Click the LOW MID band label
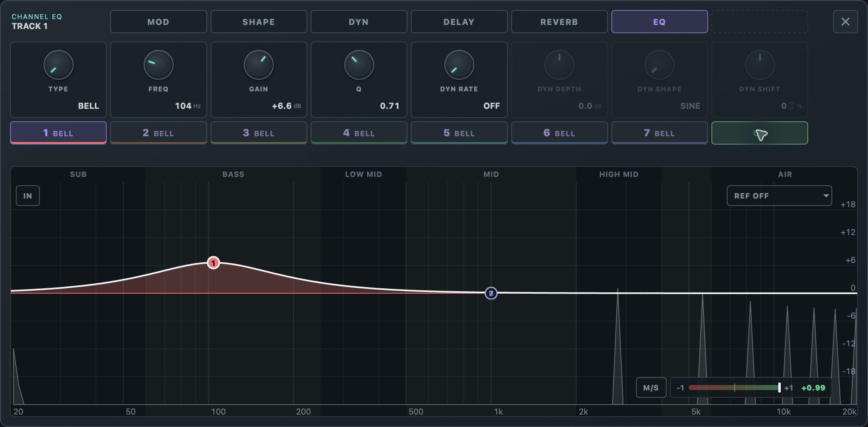The height and width of the screenshot is (427, 868). (363, 174)
